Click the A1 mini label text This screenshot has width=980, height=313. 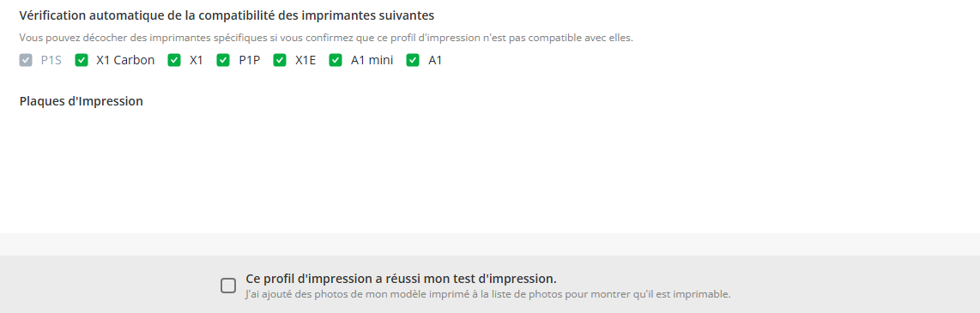[372, 61]
